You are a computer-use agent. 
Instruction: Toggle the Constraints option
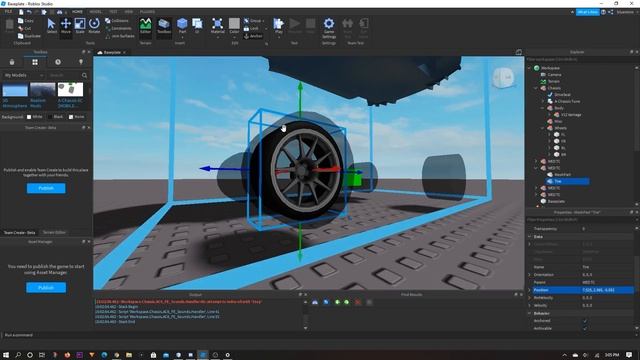tap(118, 28)
